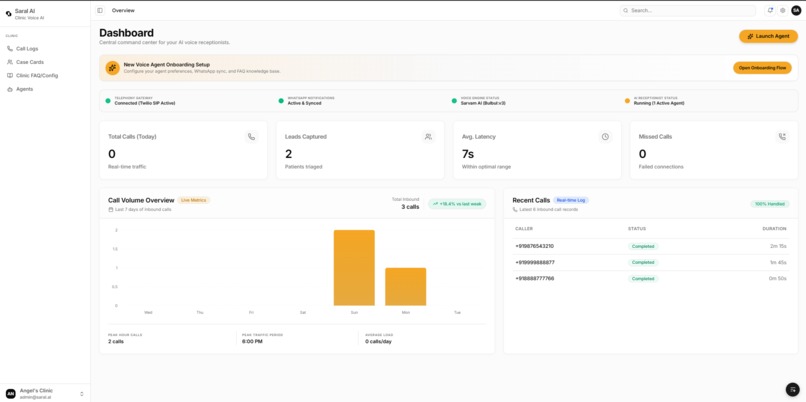The image size is (806, 402).
Task: Click the Real-time Log badge
Action: (571, 200)
